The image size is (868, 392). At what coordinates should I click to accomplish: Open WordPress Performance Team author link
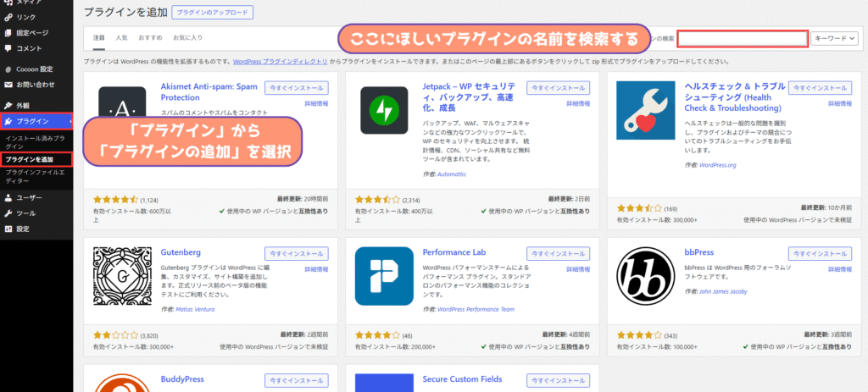(476, 309)
